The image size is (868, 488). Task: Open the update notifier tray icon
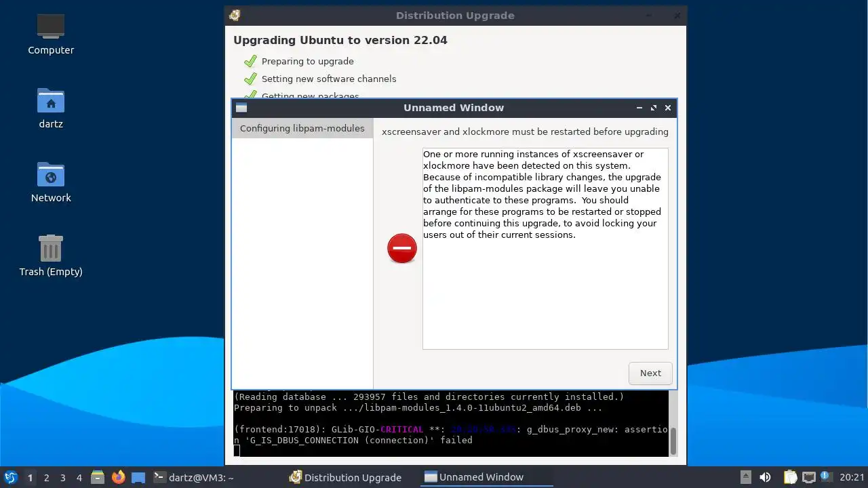(x=826, y=476)
